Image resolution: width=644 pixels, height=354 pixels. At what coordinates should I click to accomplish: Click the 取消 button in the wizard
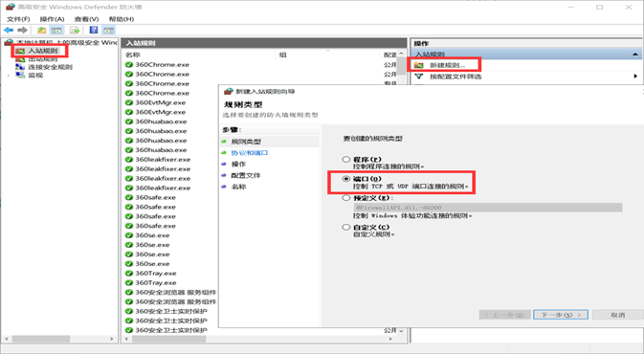[x=618, y=315]
